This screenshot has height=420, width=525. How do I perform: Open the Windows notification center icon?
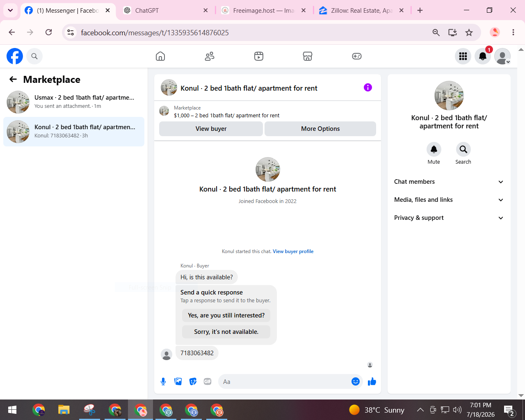click(509, 410)
